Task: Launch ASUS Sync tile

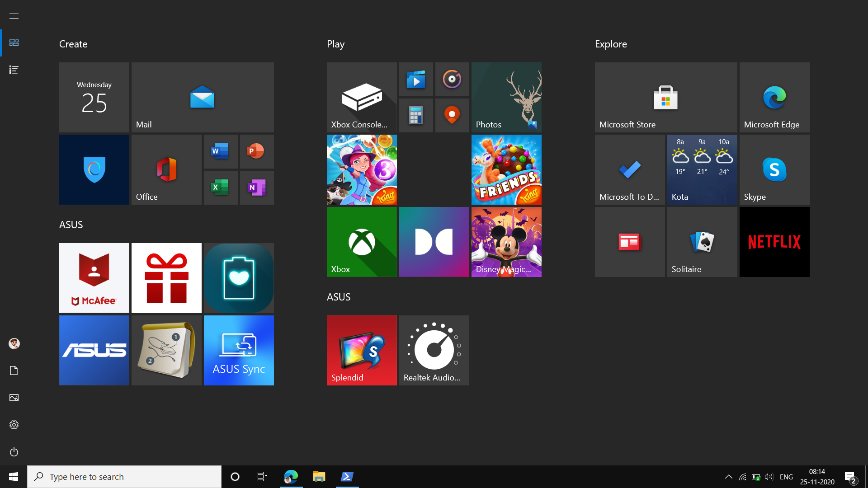Action: [239, 350]
